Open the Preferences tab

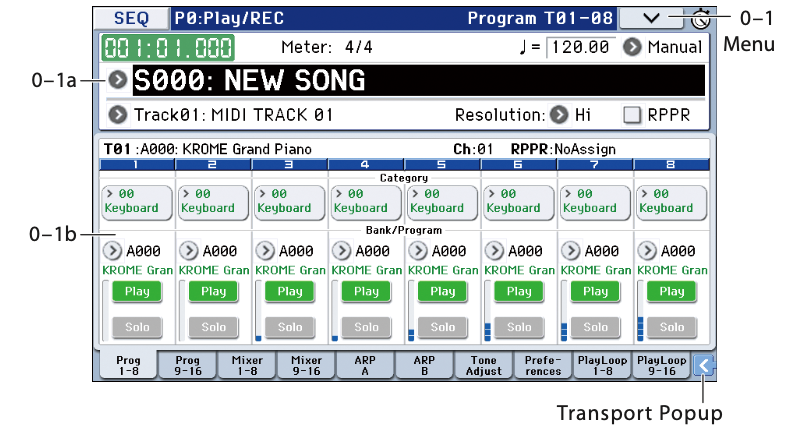click(543, 366)
